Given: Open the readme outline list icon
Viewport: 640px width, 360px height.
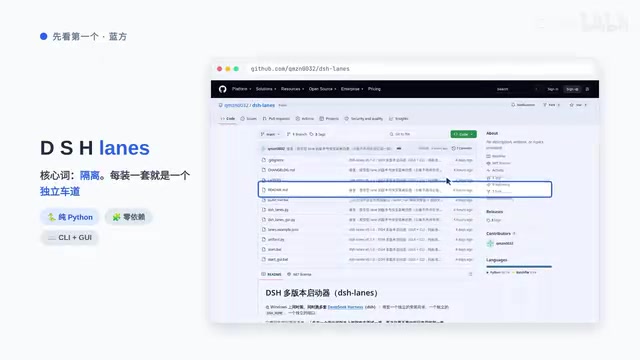Looking at the screenshot, I should [471, 274].
